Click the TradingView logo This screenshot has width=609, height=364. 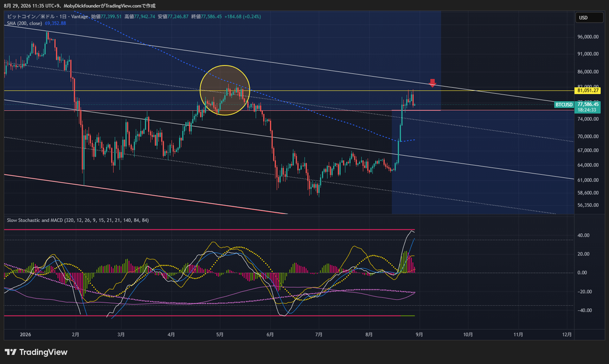[x=36, y=352]
